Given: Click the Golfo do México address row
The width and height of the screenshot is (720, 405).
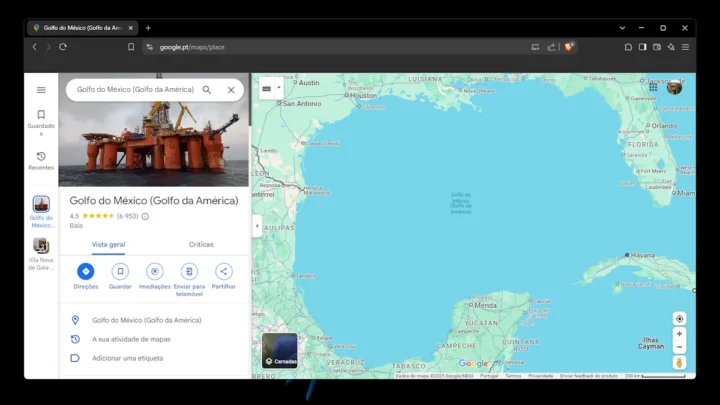Looking at the screenshot, I should 154,320.
